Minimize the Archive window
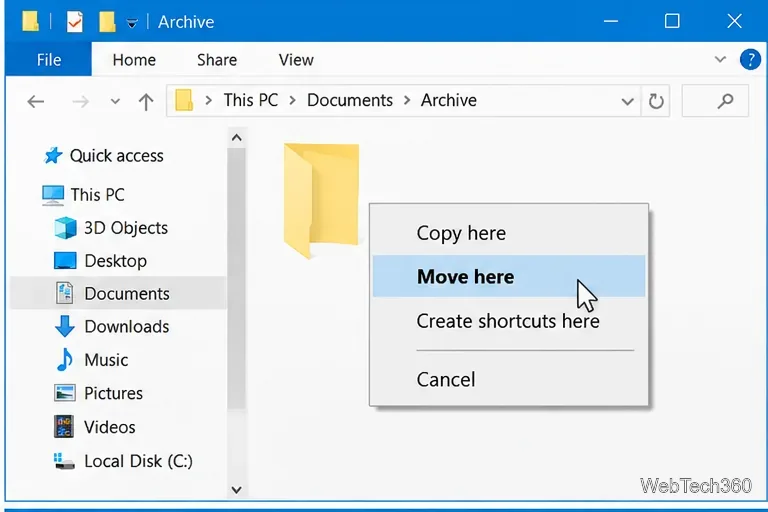768x512 pixels. pos(611,21)
